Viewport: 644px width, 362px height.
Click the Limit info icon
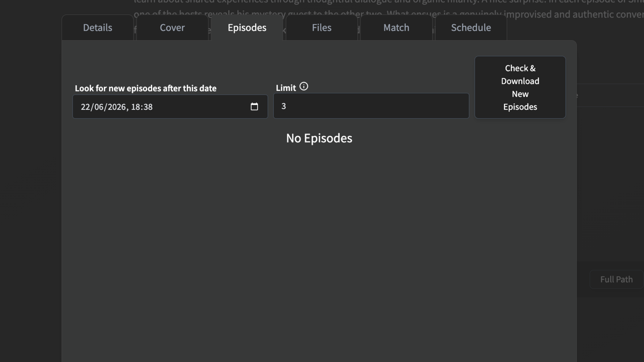tap(304, 86)
